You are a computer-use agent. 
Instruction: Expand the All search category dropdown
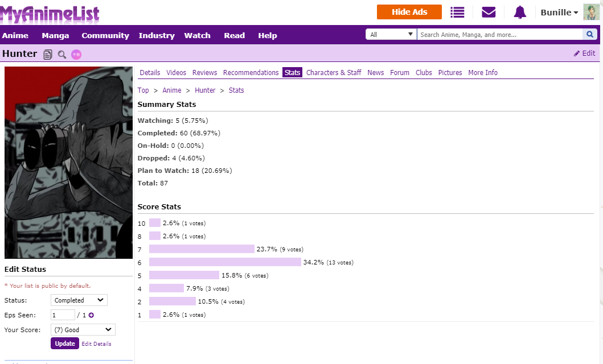(391, 35)
